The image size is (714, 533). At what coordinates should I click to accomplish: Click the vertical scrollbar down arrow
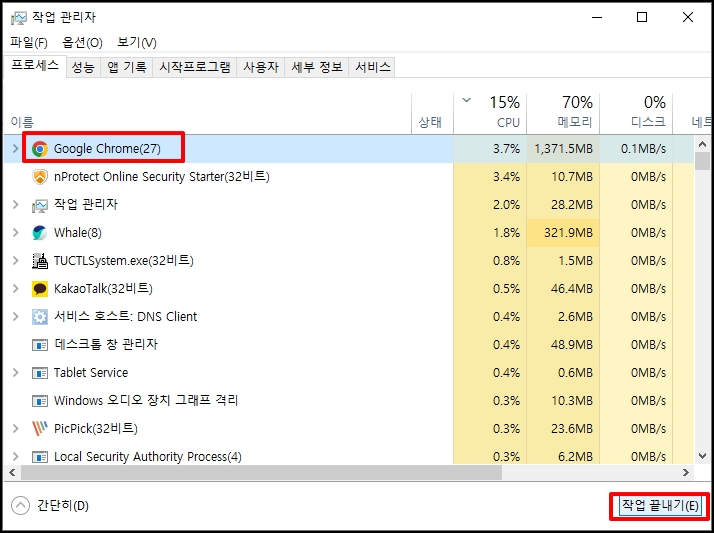[702, 456]
